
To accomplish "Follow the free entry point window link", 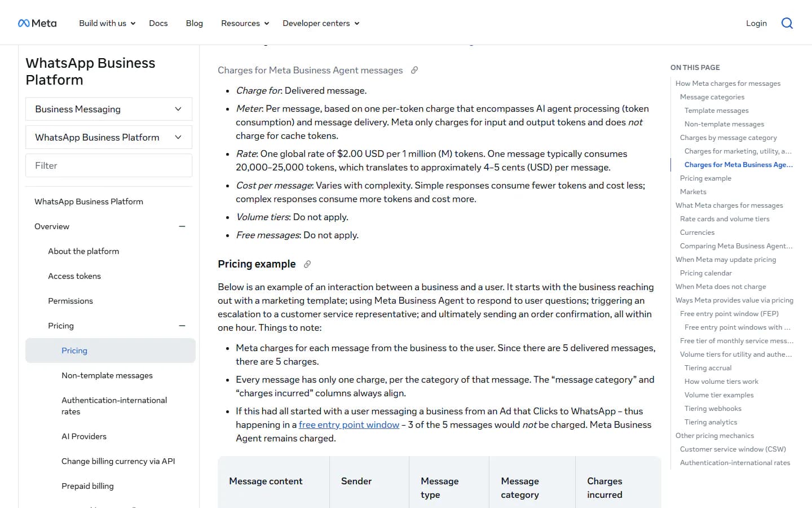I will point(349,424).
